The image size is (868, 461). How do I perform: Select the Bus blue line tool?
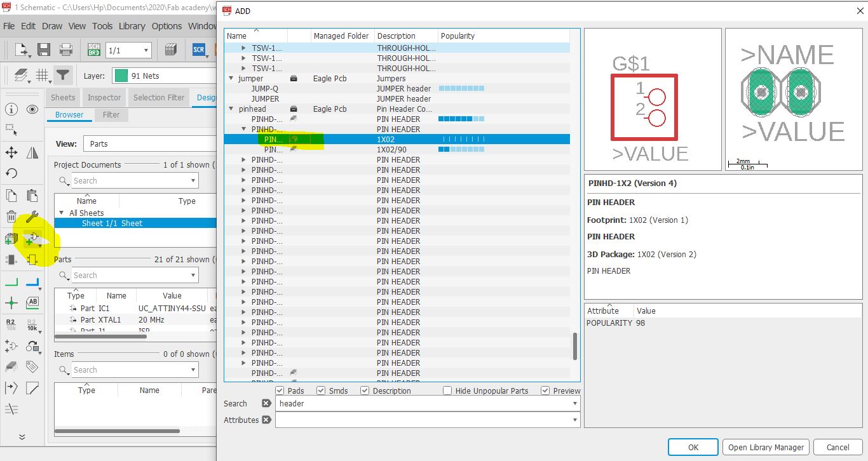coord(32,282)
